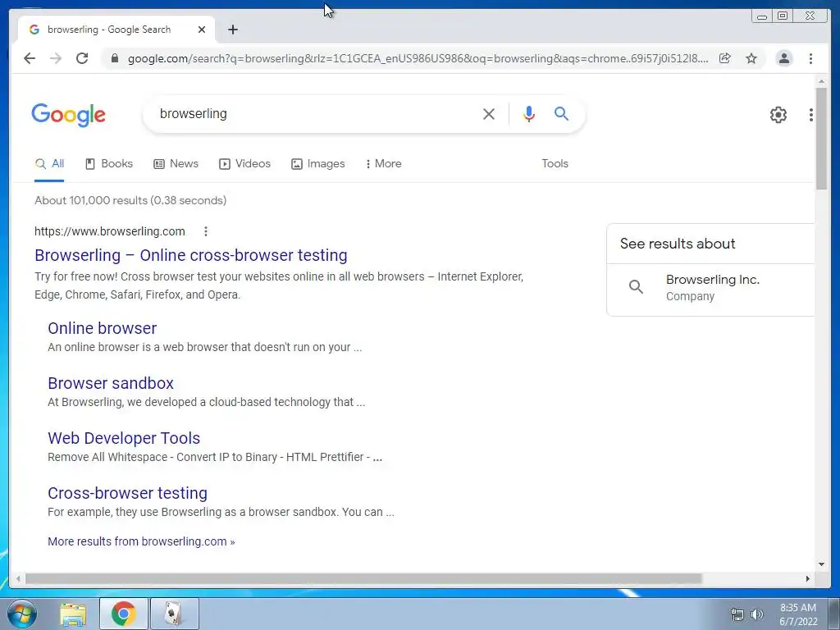Click the About 101,000 results text
Viewport: 840px width, 630px height.
(x=130, y=200)
